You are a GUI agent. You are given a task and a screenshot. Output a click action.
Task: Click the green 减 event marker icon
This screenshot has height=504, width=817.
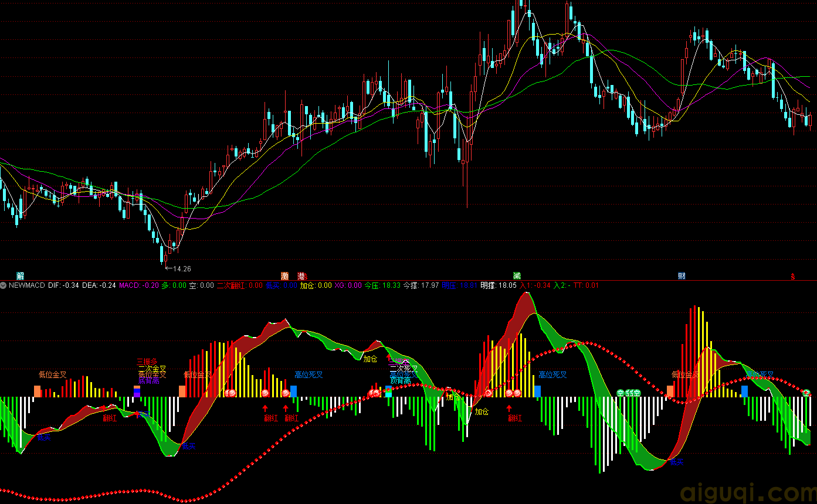(x=517, y=276)
